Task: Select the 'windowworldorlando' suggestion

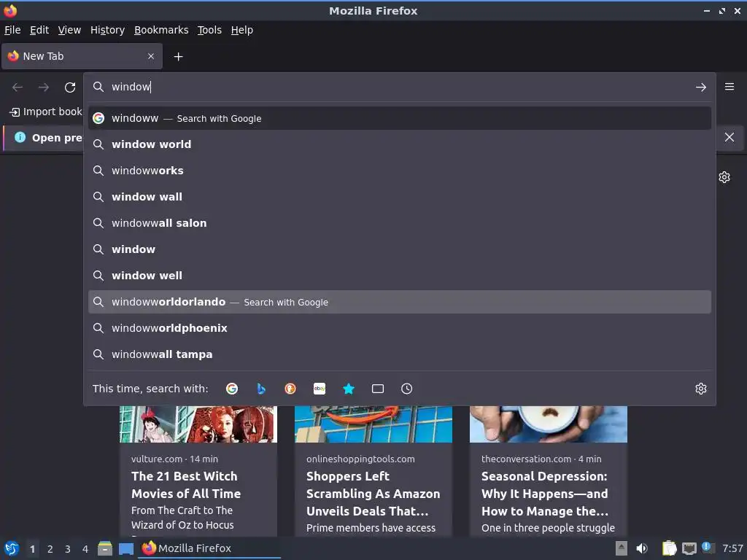Action: click(400, 302)
